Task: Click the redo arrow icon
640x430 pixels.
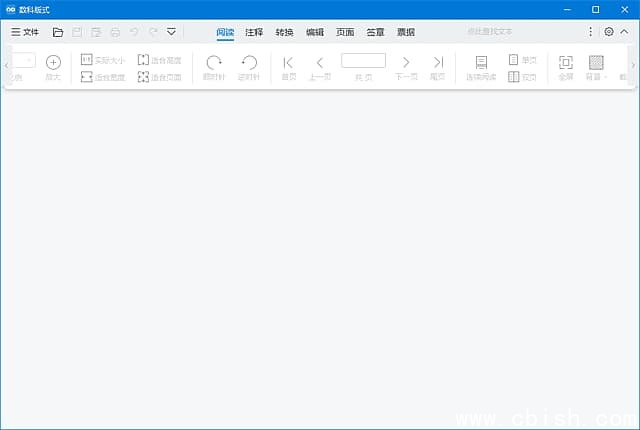Action: pyautogui.click(x=153, y=32)
